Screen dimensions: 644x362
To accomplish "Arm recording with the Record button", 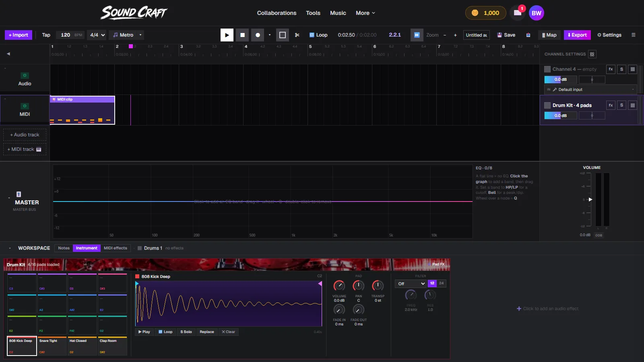I will pyautogui.click(x=258, y=35).
